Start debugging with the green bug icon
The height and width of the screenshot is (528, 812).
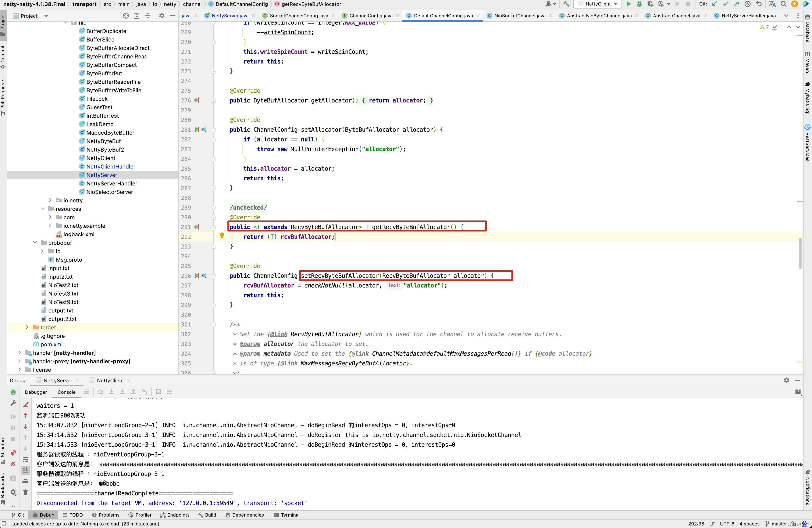[x=639, y=4]
